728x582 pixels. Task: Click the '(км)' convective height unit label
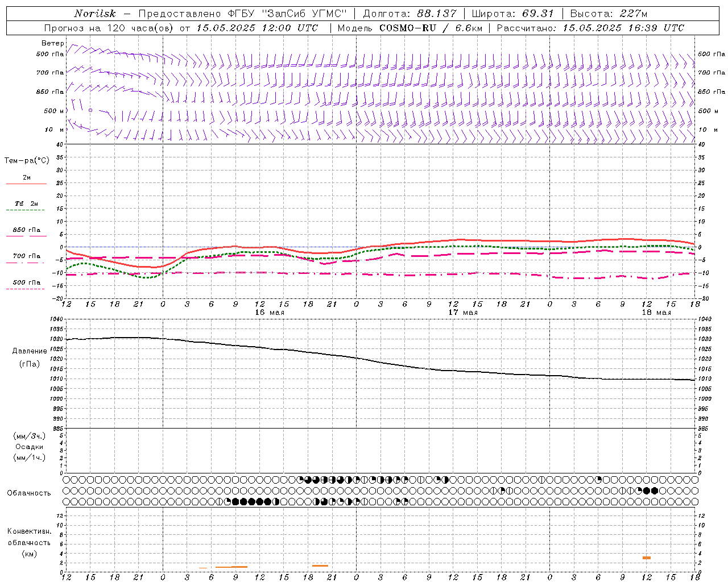click(x=29, y=553)
